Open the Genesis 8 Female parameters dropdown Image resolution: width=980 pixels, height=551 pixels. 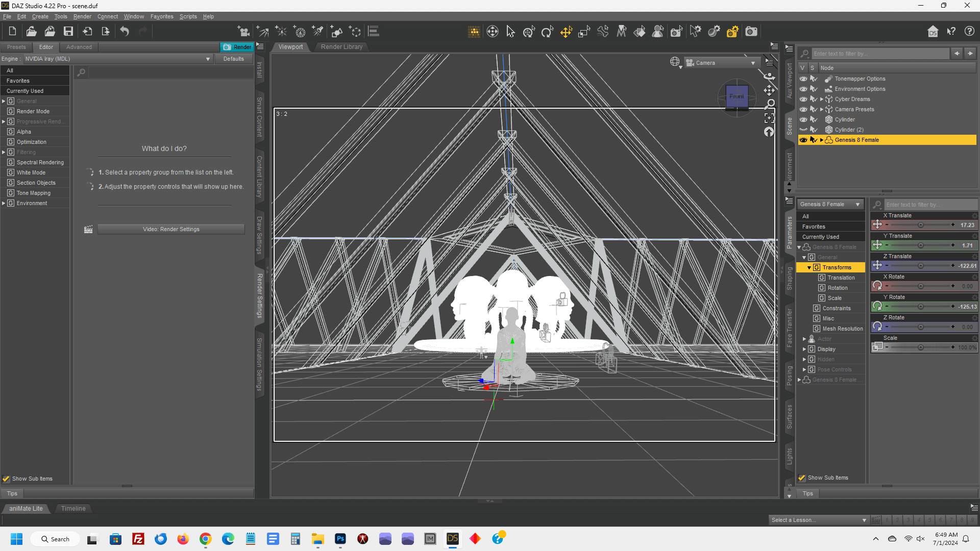click(830, 204)
